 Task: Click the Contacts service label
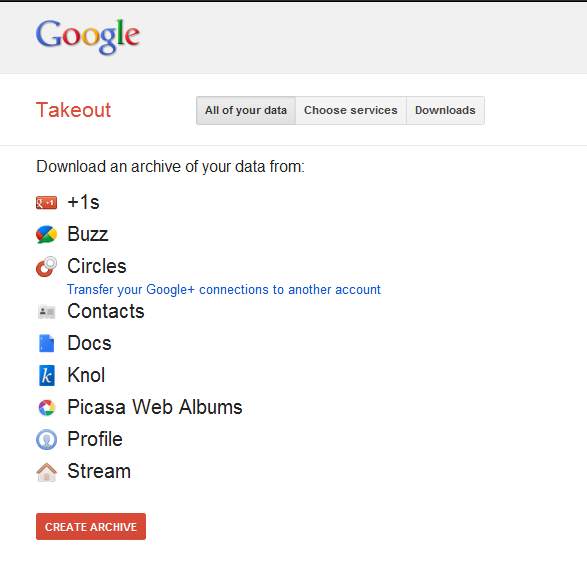click(106, 311)
